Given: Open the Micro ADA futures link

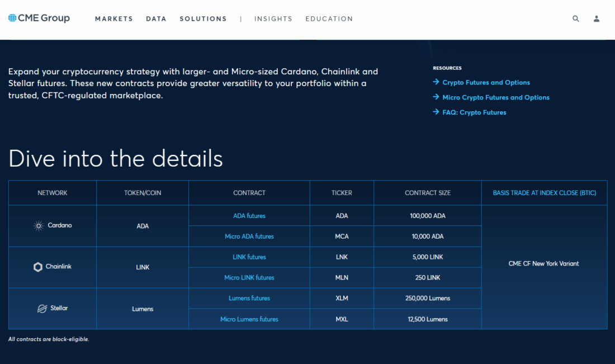Looking at the screenshot, I should point(249,237).
